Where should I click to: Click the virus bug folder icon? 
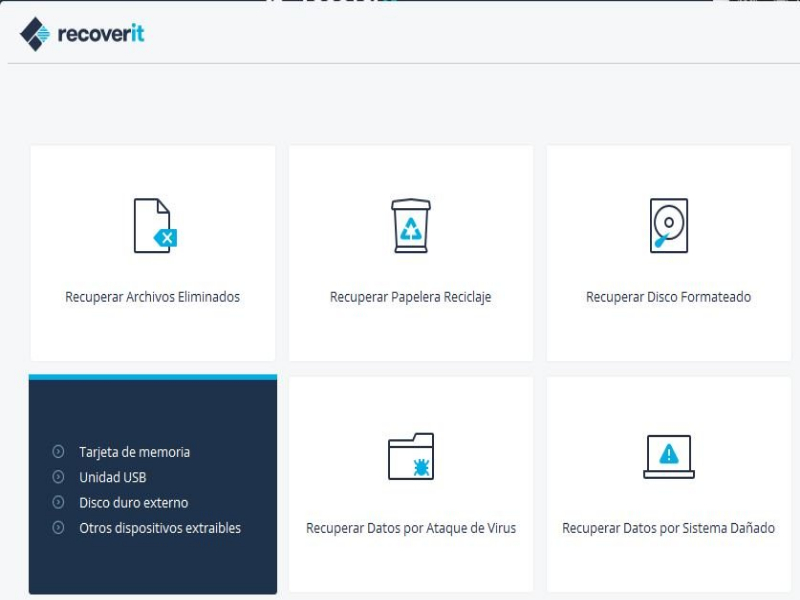click(x=411, y=457)
